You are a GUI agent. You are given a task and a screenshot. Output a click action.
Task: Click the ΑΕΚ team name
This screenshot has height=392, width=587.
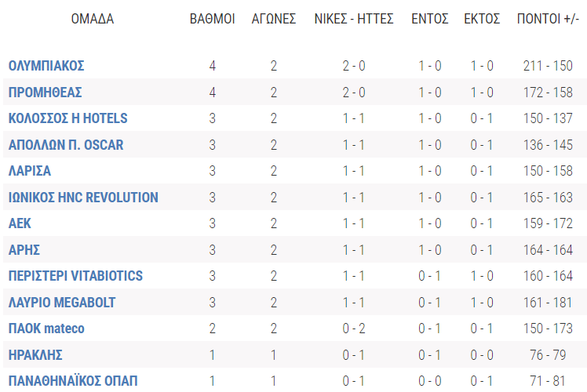[x=20, y=223]
